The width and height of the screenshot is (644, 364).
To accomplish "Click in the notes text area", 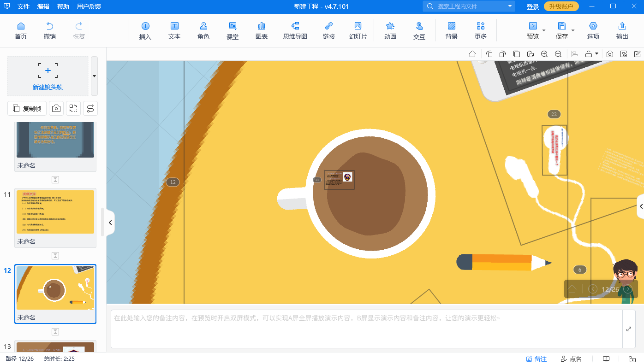I will [367, 329].
